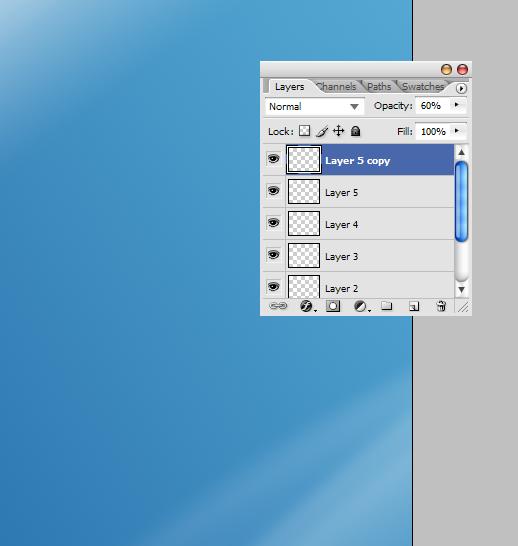Open the layer style fx menu

307,306
